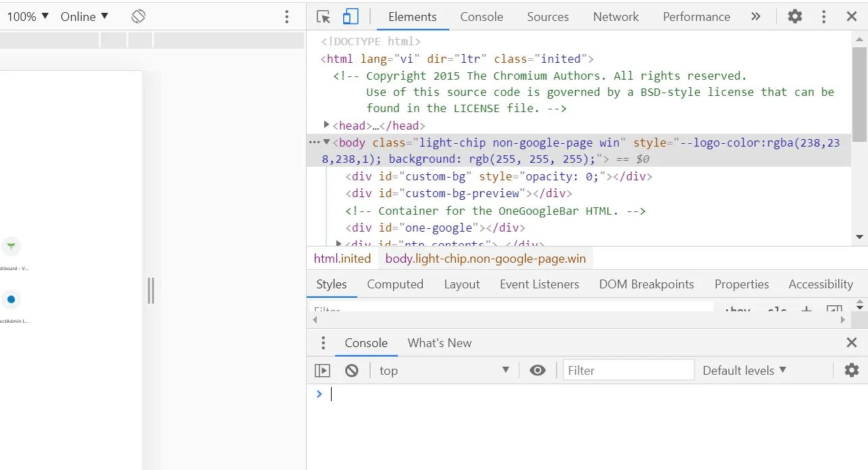Clear the console with the ban icon
The width and height of the screenshot is (868, 470).
352,370
